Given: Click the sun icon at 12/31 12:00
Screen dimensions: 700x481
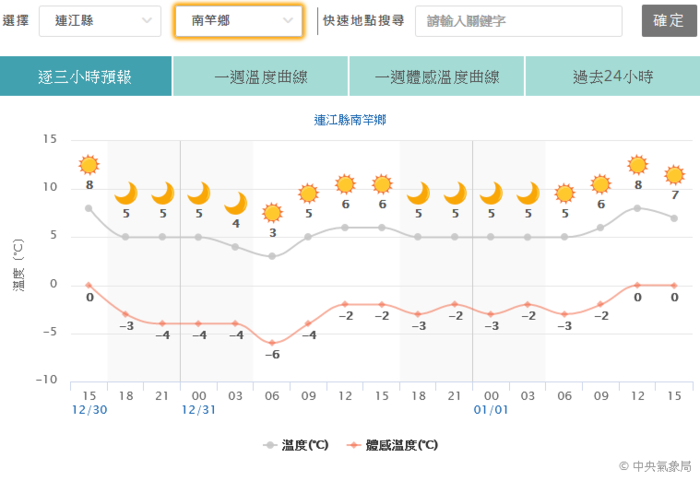Looking at the screenshot, I should [x=345, y=184].
